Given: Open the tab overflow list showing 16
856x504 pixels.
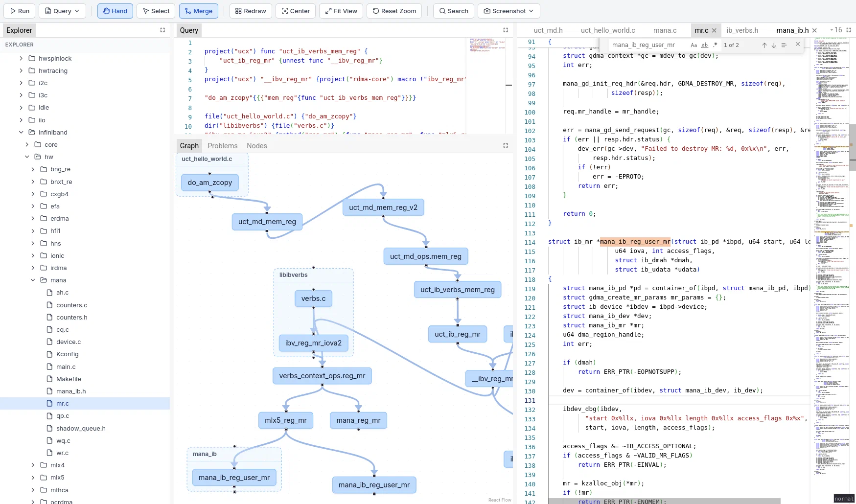Looking at the screenshot, I should pyautogui.click(x=836, y=30).
